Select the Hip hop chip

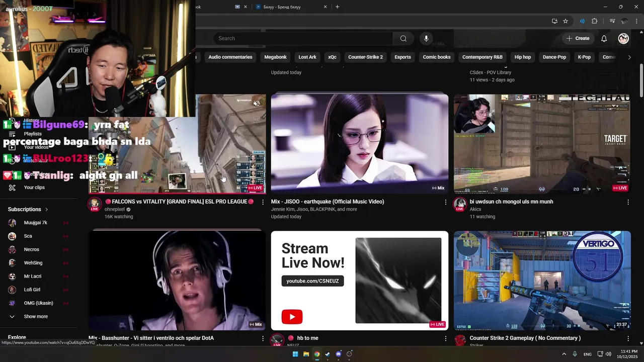click(x=522, y=57)
